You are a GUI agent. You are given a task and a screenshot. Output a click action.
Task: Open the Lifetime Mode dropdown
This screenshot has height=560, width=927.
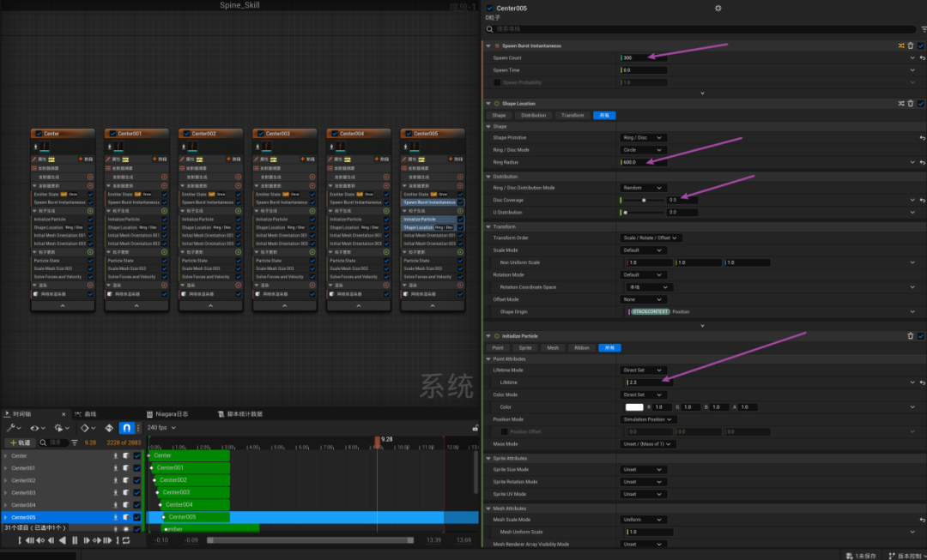[642, 370]
